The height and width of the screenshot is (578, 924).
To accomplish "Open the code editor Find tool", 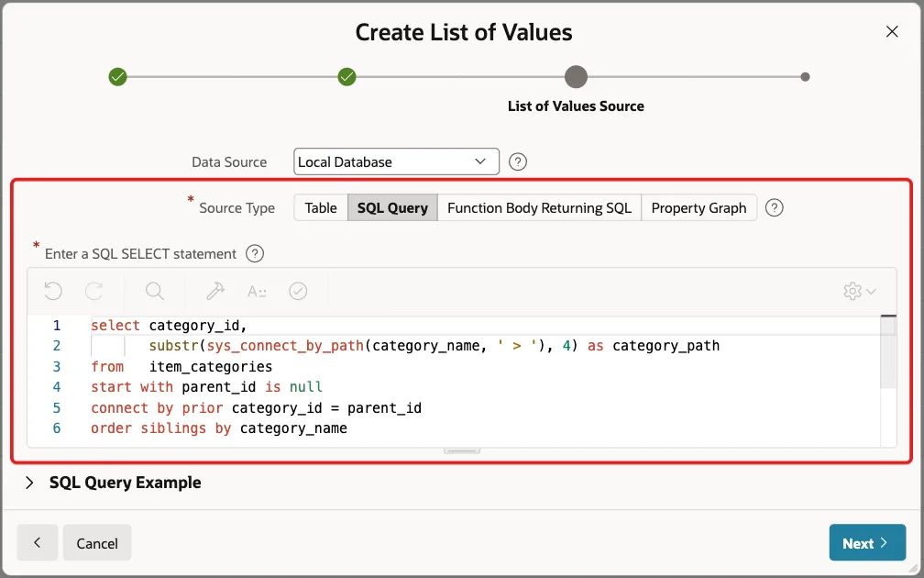I will point(154,291).
